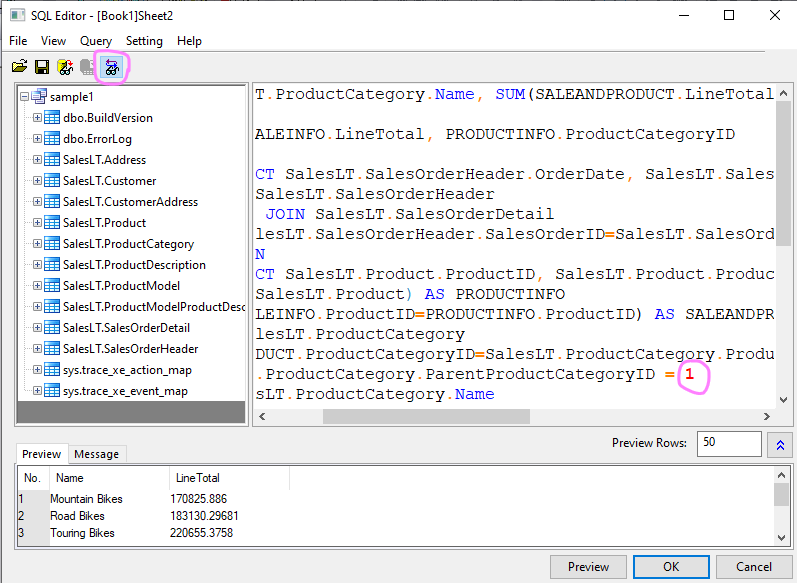
Task: Expand the SalesLT.Customer table node
Action: [38, 181]
